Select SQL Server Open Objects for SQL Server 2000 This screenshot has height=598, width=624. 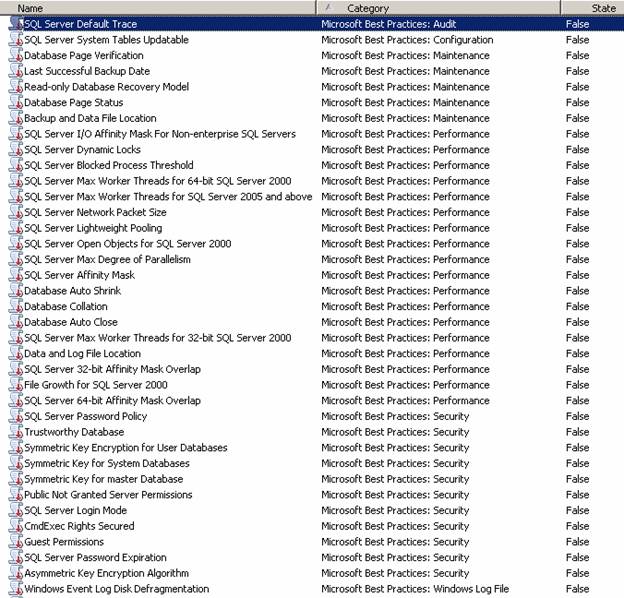click(x=128, y=243)
